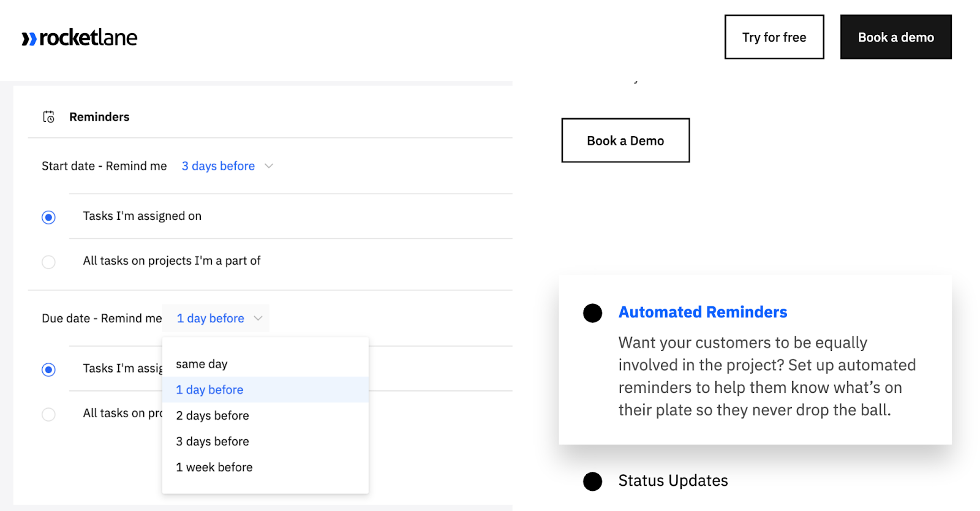The width and height of the screenshot is (980, 511).
Task: Open the start date '3 days before' dropdown
Action: pos(219,166)
